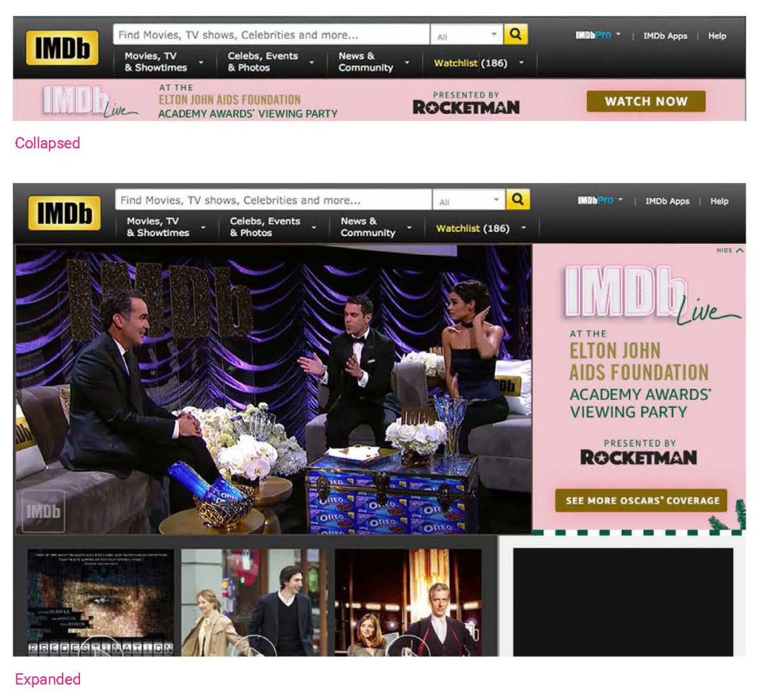759x700 pixels.
Task: Open IMDb Apps in the collapsed header
Action: [665, 36]
